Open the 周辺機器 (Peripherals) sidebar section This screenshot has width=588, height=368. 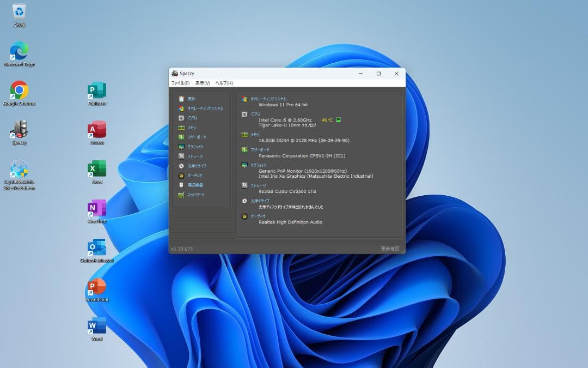(x=195, y=185)
